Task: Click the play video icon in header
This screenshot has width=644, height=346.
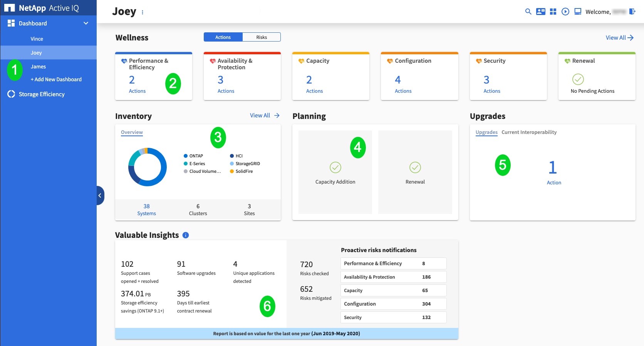Action: tap(565, 12)
